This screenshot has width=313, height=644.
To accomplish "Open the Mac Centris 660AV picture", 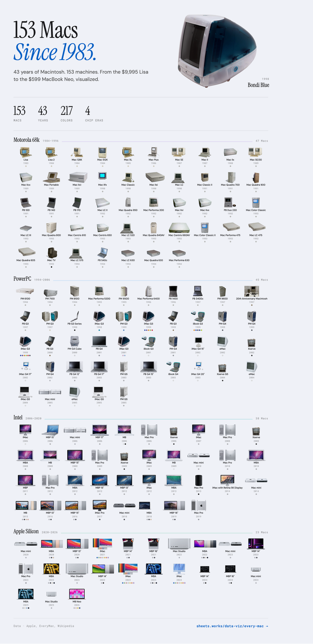I will (179, 227).
